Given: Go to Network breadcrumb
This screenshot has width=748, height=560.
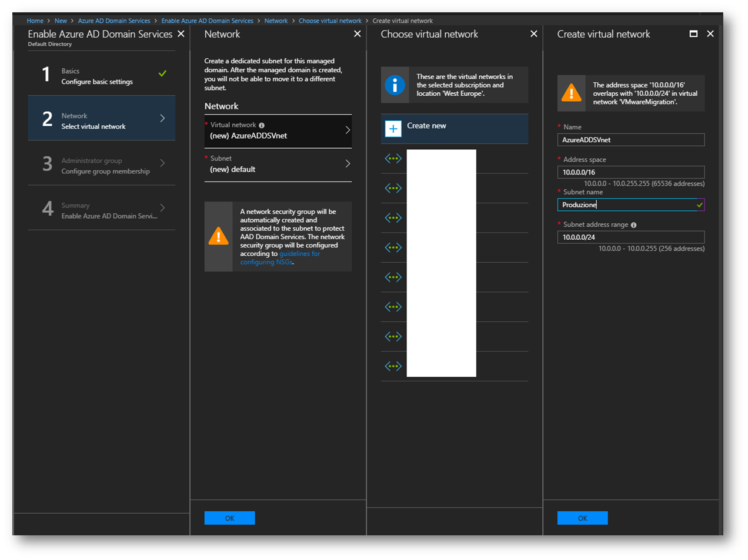Looking at the screenshot, I should click(276, 21).
